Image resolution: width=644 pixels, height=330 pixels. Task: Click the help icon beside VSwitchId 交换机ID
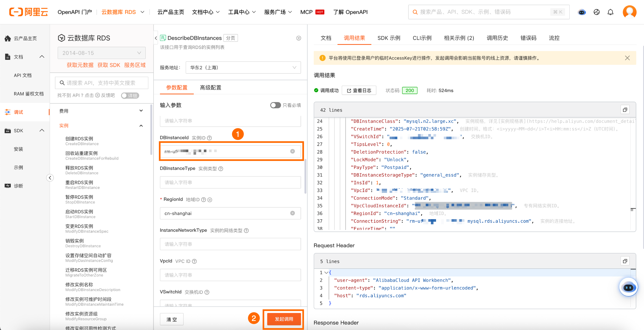pos(207,292)
